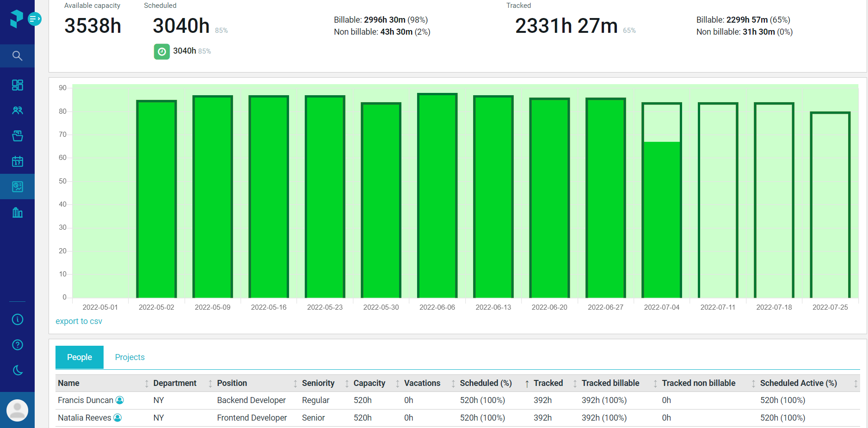Screen dimensions: 868x428
Task: Click the 2022-05-02 chart bar
Action: click(x=156, y=199)
